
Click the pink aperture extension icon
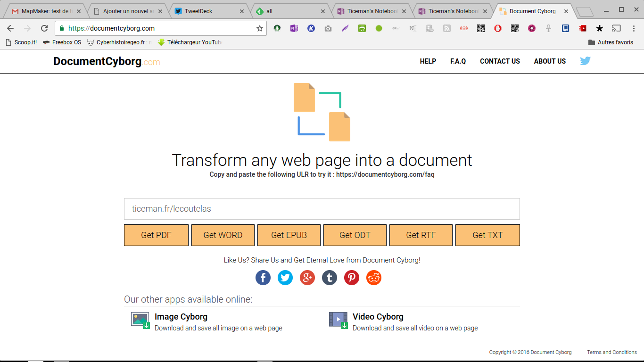(x=532, y=28)
